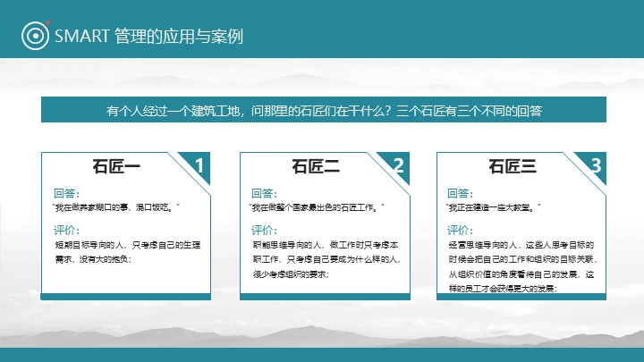Image resolution: width=644 pixels, height=362 pixels.
Task: Select the heading '石匠三'
Action: (x=513, y=166)
